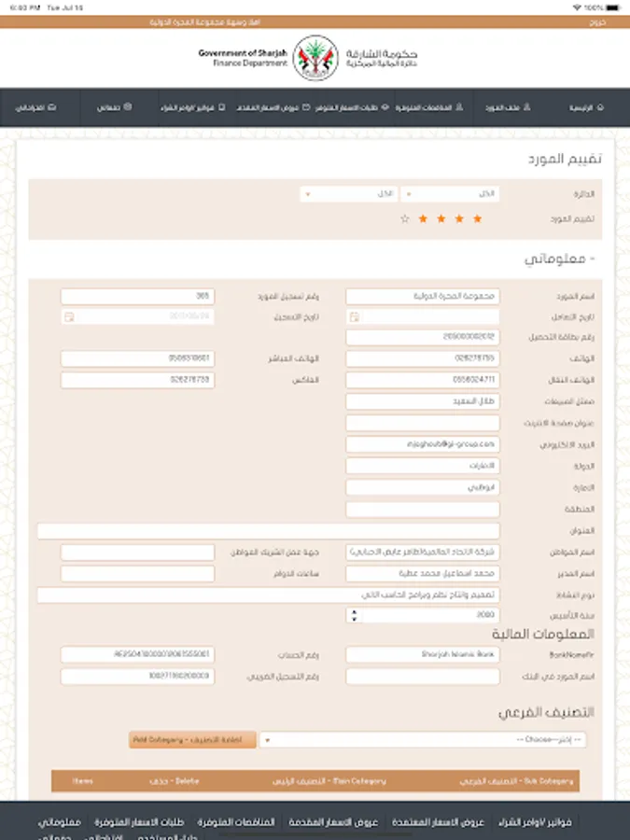Click the رقم بطاقة التحميل input field

click(423, 337)
